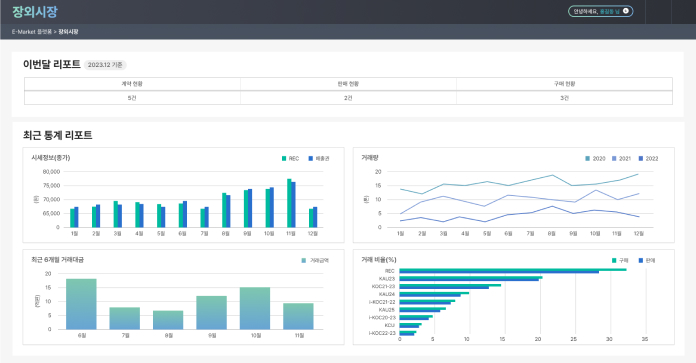
Task: Click the 최근 통계 리포트 section heading
Action: click(58, 135)
